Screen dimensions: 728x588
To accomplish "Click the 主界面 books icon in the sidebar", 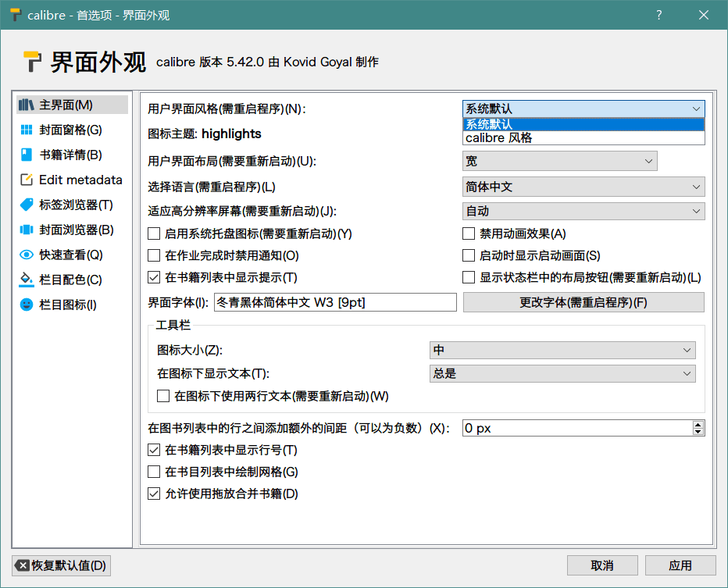I will [x=27, y=105].
